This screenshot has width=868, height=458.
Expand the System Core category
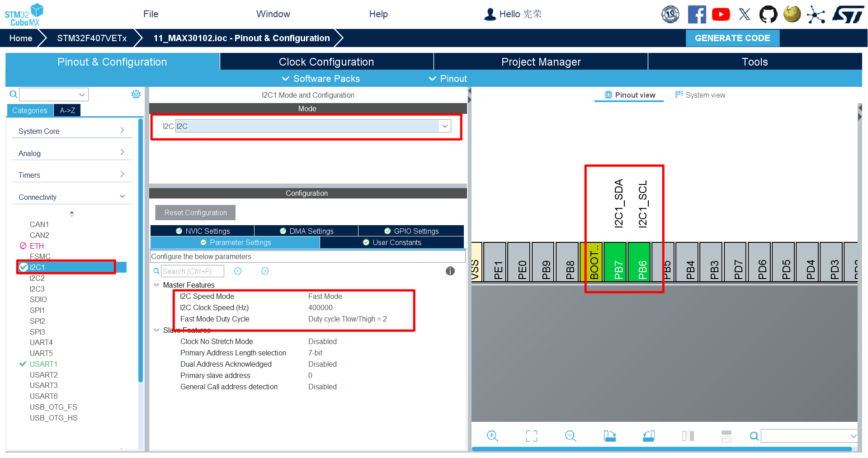[72, 131]
